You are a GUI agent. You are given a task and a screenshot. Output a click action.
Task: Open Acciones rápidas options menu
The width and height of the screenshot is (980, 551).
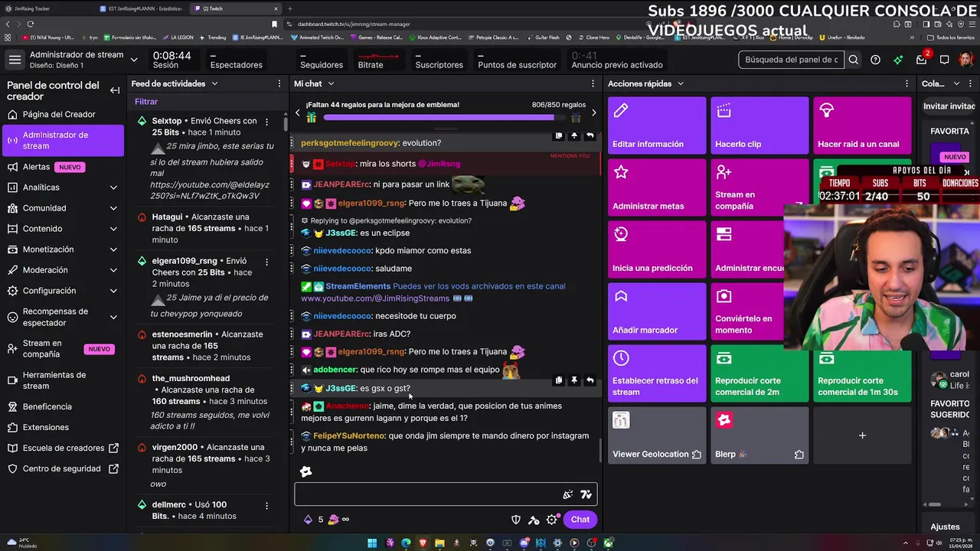pyautogui.click(x=907, y=83)
